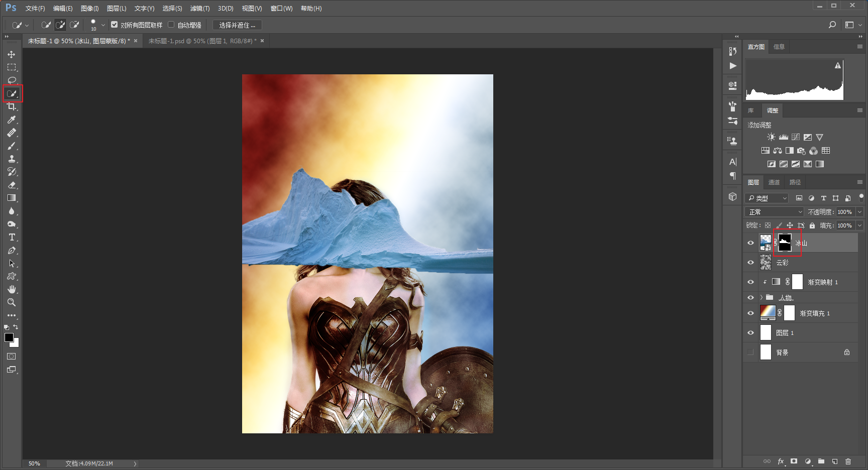Expand the 人物 layer group
Viewport: 868px width, 470px height.
[762, 298]
